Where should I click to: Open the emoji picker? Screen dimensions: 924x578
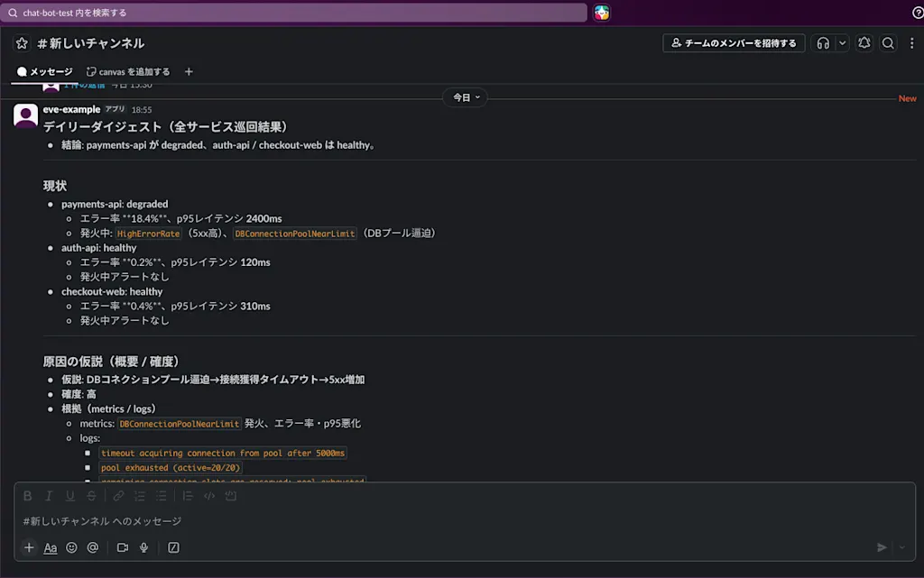click(x=71, y=547)
